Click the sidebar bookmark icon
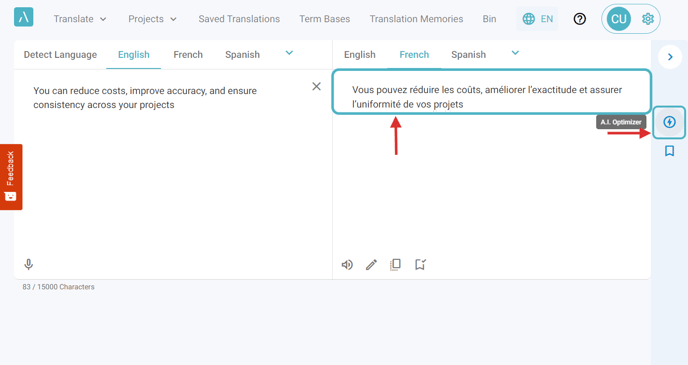688x365 pixels. [x=669, y=151]
